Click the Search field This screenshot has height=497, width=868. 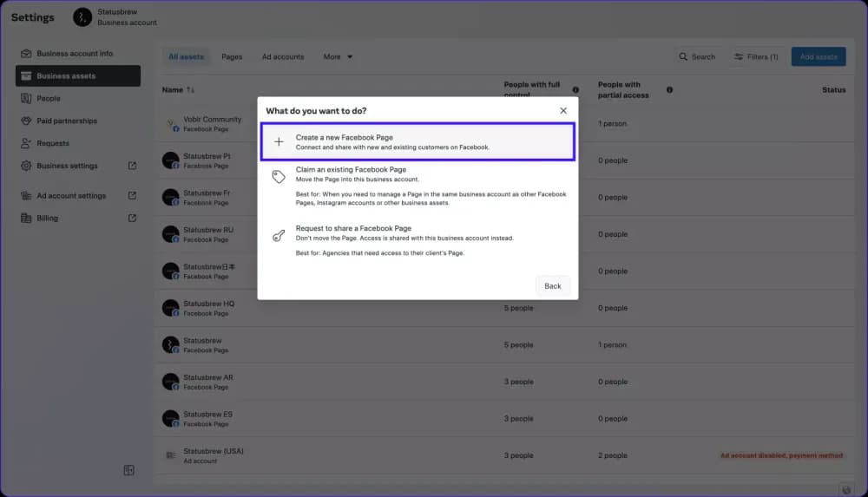tap(697, 57)
